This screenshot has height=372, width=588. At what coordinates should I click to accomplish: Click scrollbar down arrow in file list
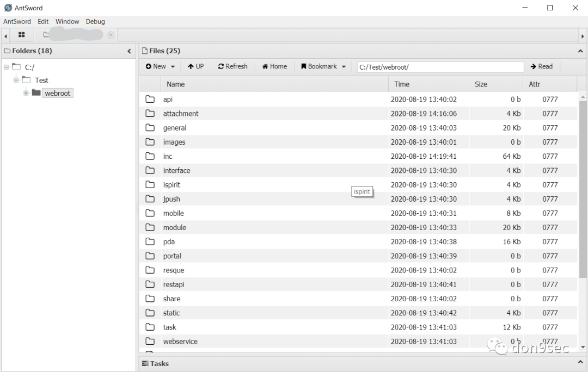click(583, 347)
